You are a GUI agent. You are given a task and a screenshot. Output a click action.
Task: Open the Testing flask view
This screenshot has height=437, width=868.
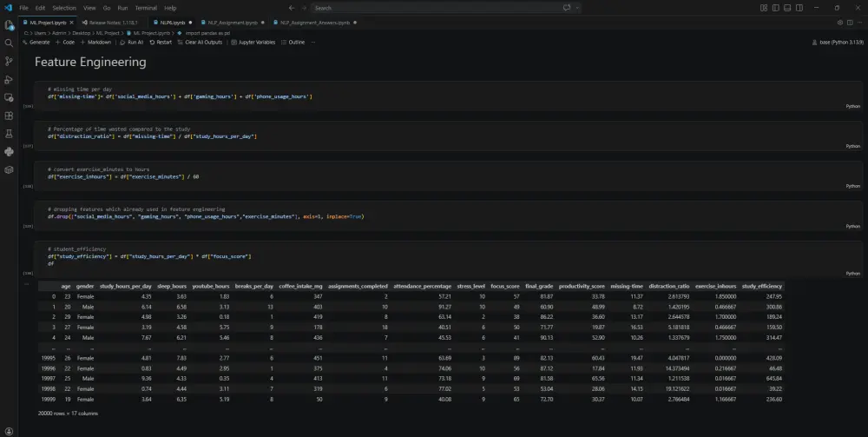click(9, 134)
